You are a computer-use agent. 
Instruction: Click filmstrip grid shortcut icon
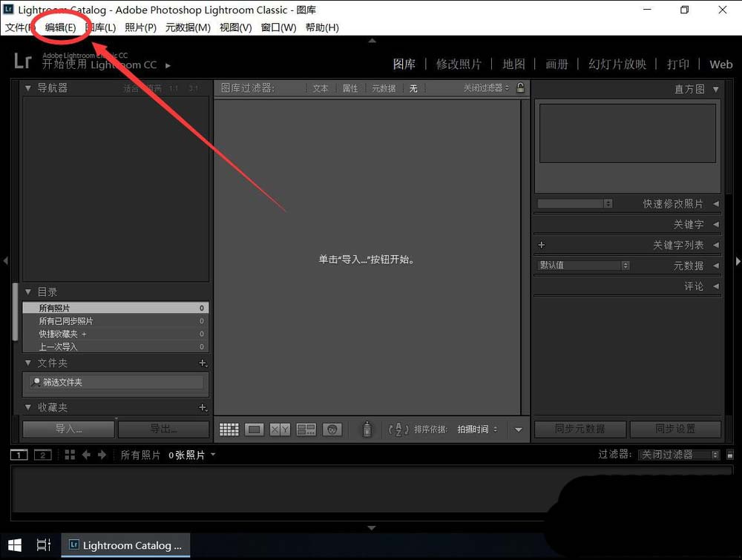(70, 455)
